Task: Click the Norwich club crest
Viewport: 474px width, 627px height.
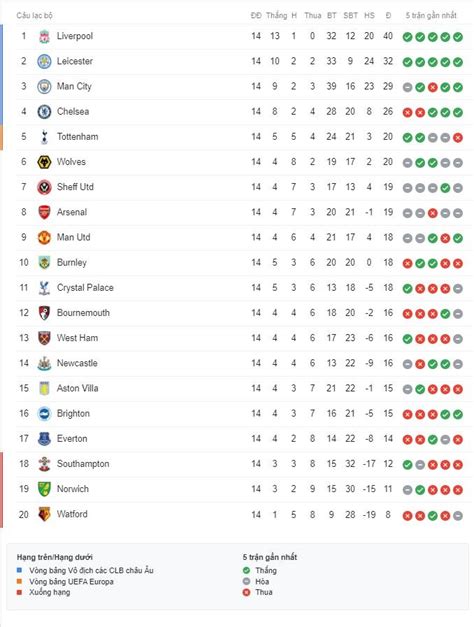Action: coord(44,489)
